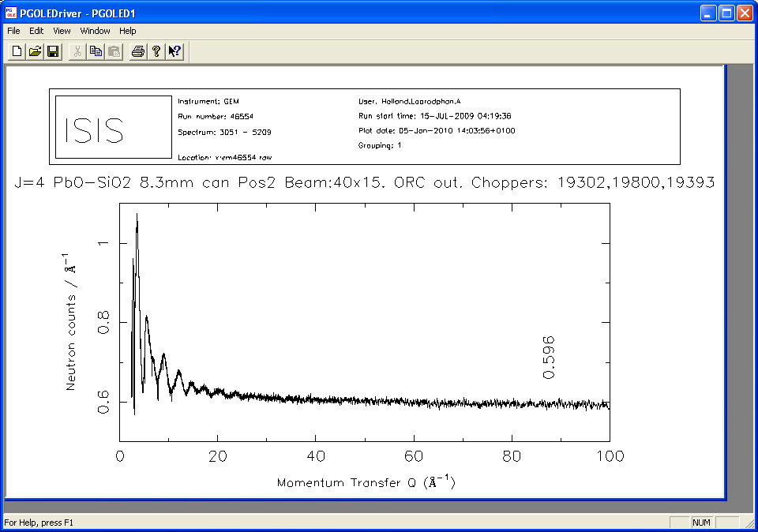Print the plot using the printer icon
This screenshot has width=758, height=532.
[x=138, y=51]
